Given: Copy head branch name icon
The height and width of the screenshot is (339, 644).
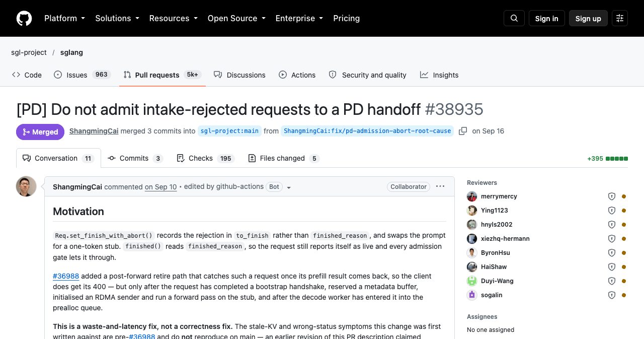Looking at the screenshot, I should tap(463, 131).
